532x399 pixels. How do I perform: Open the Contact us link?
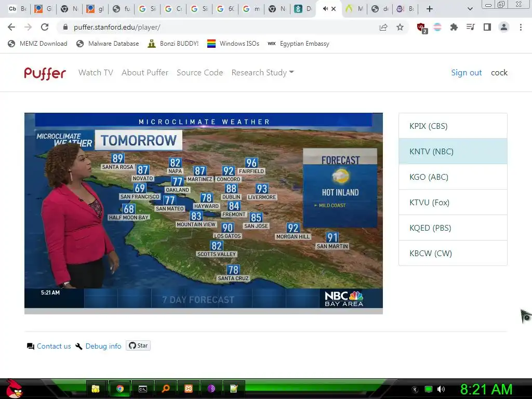pos(54,346)
